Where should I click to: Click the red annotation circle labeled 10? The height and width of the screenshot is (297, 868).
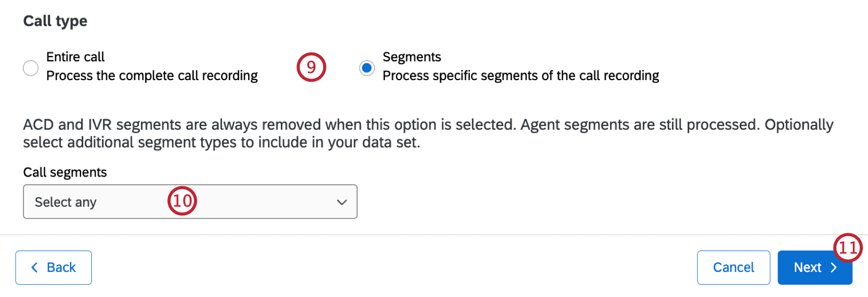182,201
